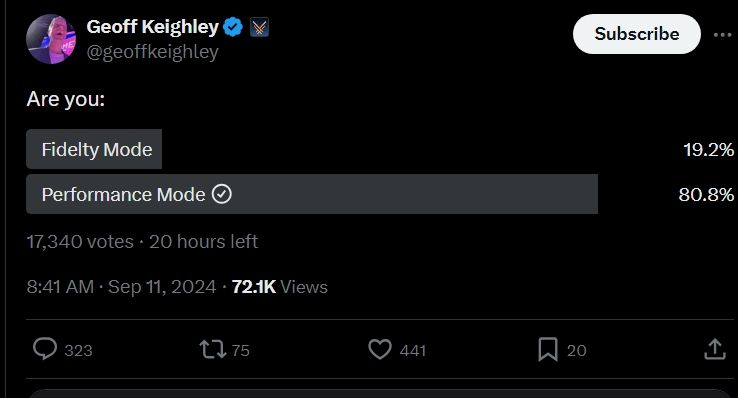Screen dimensions: 738x398
Task: Click the 80.8% result percentage
Action: pyautogui.click(x=706, y=194)
